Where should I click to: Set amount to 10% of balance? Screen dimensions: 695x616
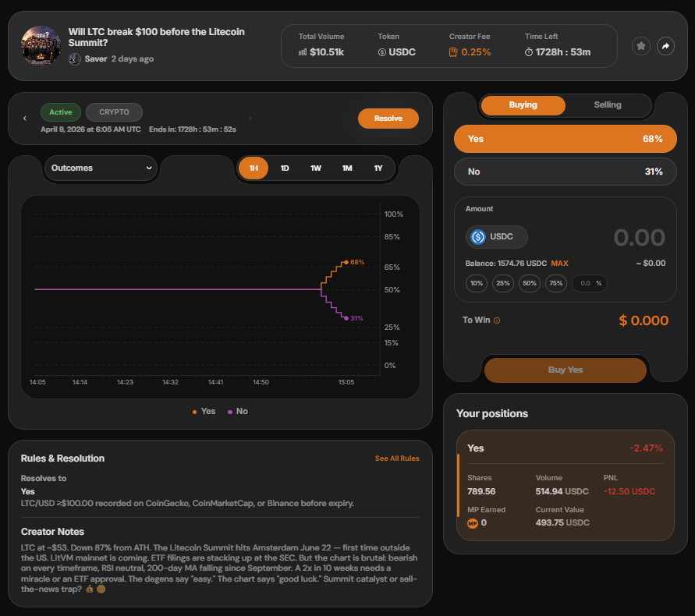tap(477, 283)
